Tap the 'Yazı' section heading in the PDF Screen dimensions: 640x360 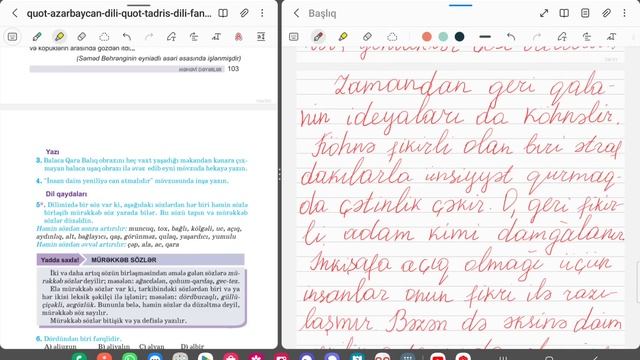tap(52, 152)
